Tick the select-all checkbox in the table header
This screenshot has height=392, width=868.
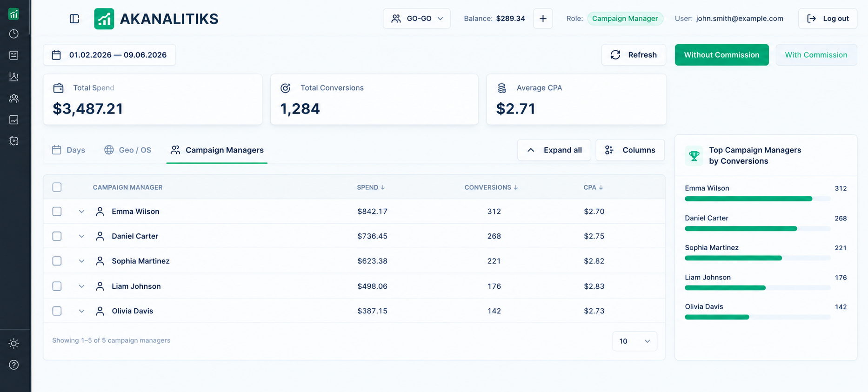click(57, 187)
